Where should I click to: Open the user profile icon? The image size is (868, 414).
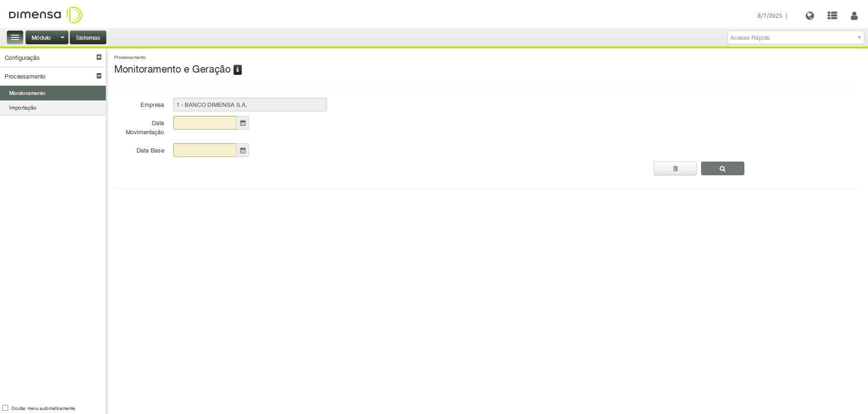coord(854,16)
